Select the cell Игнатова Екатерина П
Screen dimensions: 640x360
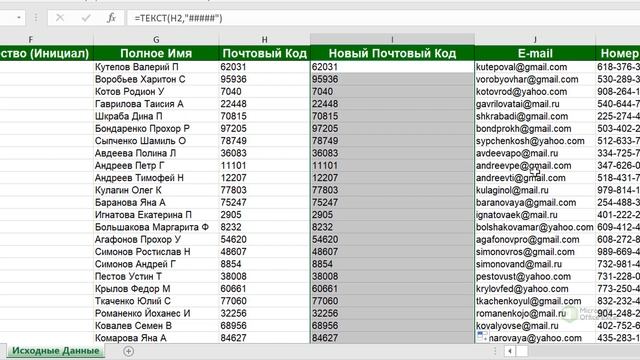coord(156,215)
